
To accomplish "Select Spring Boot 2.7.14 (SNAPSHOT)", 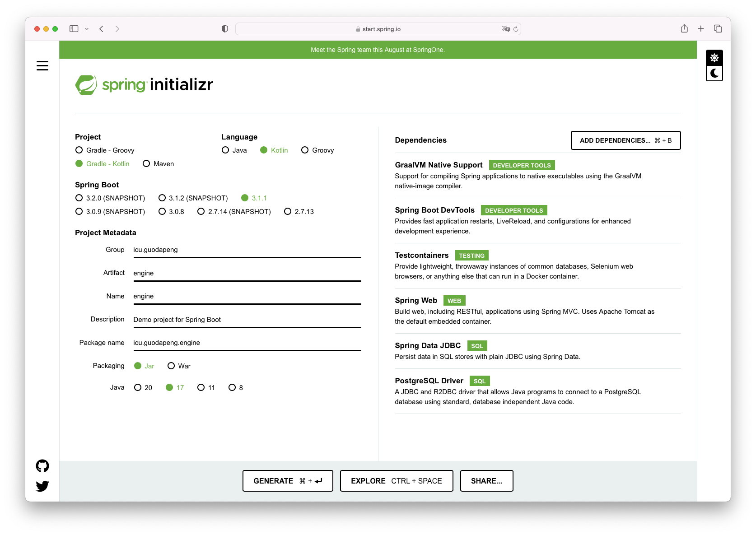I will point(234,212).
